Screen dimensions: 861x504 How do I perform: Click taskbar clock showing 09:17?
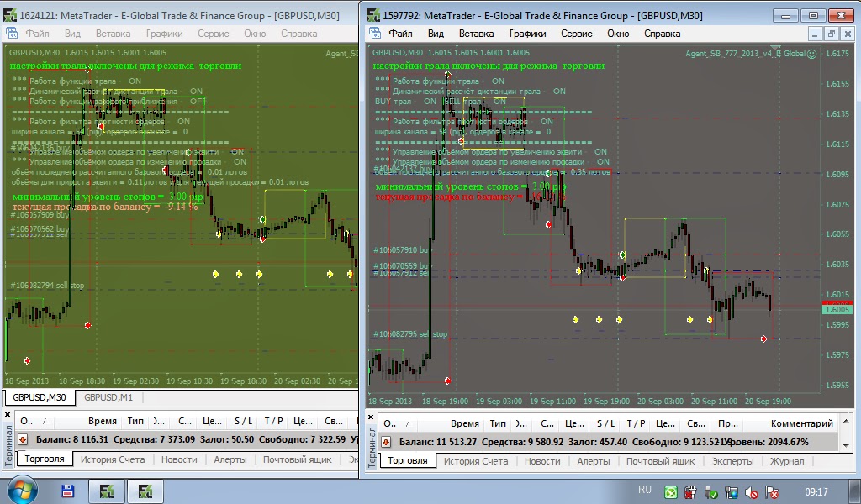(x=816, y=492)
